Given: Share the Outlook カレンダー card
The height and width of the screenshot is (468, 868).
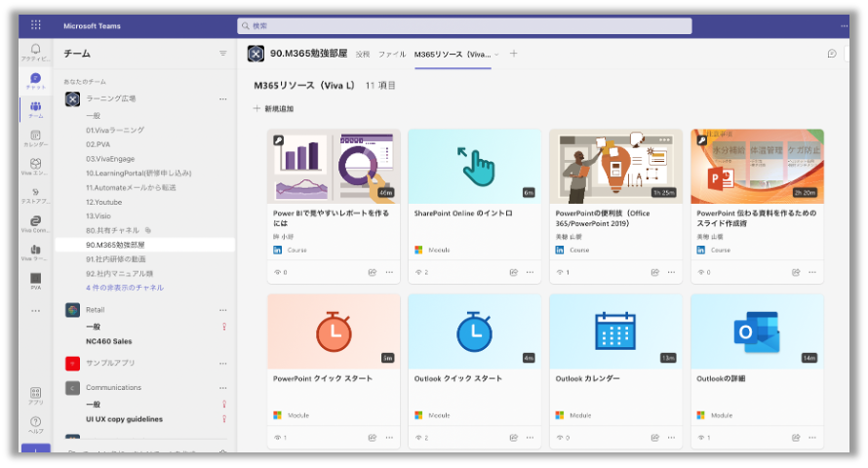Looking at the screenshot, I should point(654,438).
